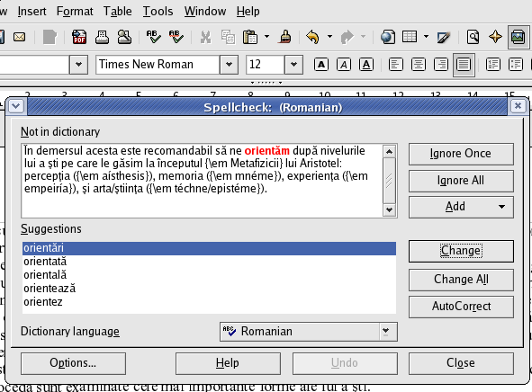Toggle the Gallery icon

click(x=518, y=37)
